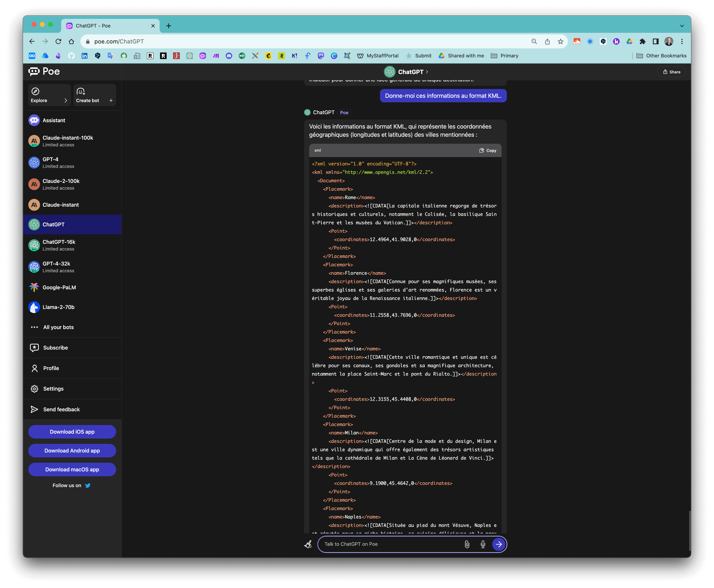714x588 pixels.
Task: Click the Google Drive extension icon
Action: click(x=629, y=41)
